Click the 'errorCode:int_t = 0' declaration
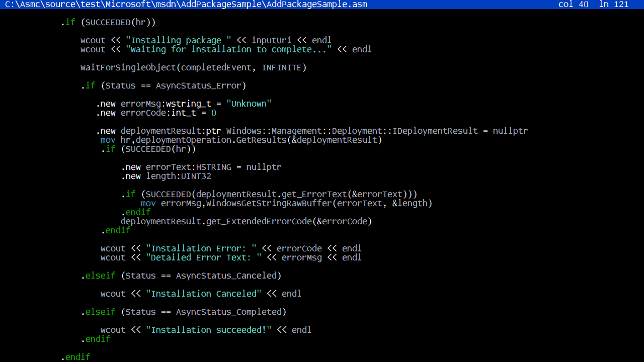Viewport: 644px width, 362px height. coord(169,113)
